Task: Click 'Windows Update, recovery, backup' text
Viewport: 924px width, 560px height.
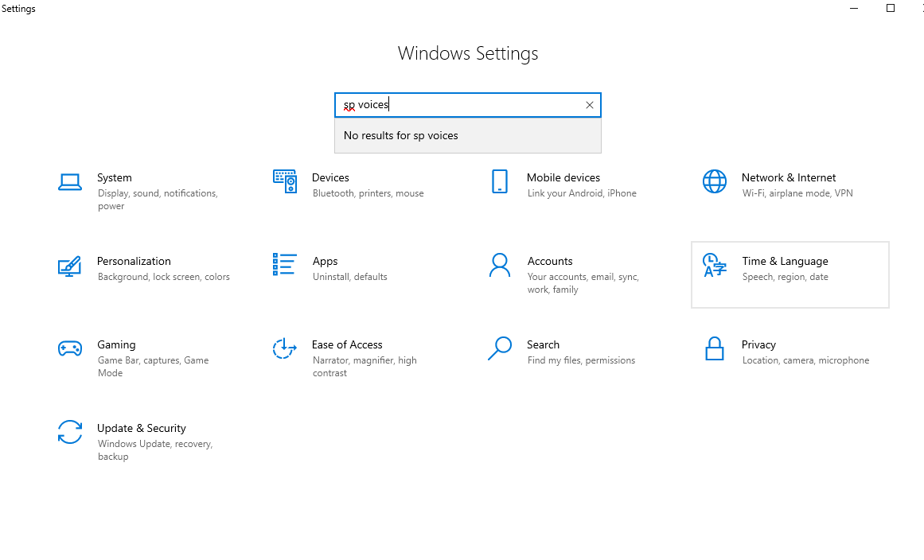Action: coord(155,450)
